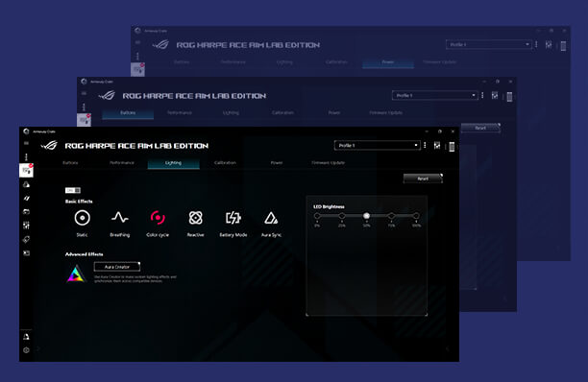The height and width of the screenshot is (382, 588).
Task: Toggle the lighting ON switch
Action: (73, 190)
